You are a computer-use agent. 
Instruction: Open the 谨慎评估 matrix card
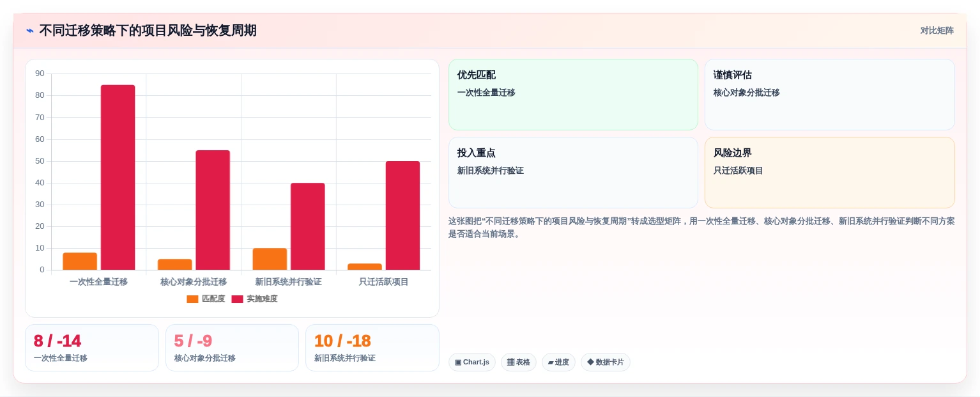click(x=829, y=95)
